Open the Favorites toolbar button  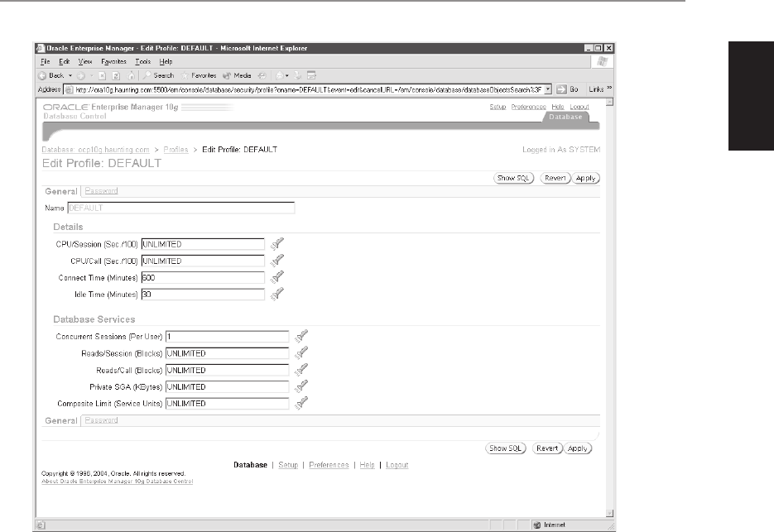pyautogui.click(x=199, y=75)
